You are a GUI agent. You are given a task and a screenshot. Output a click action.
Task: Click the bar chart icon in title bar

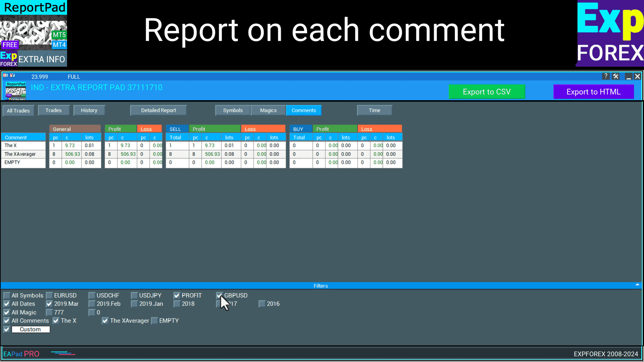tap(12, 75)
